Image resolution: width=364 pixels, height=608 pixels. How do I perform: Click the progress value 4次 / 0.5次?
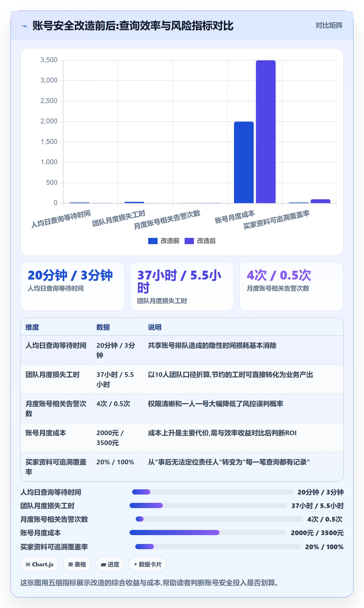(x=325, y=519)
